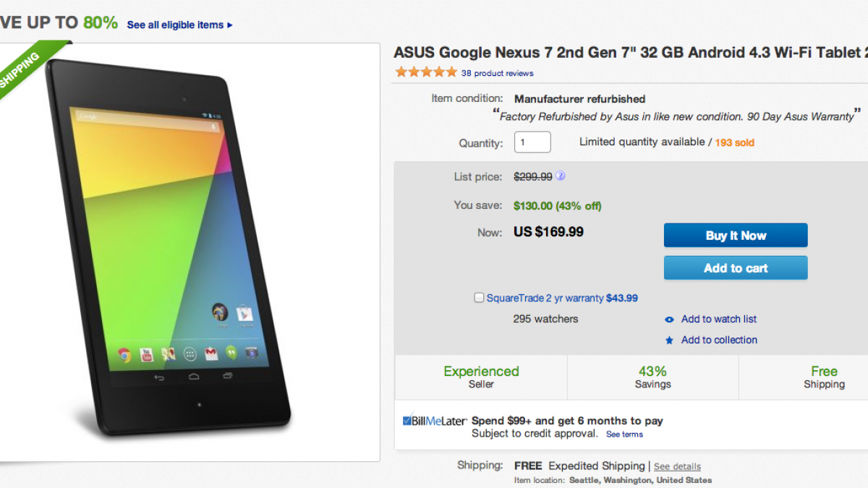Click the eye icon beside Add to watch list
Screen dimensions: 868x488
click(669, 320)
